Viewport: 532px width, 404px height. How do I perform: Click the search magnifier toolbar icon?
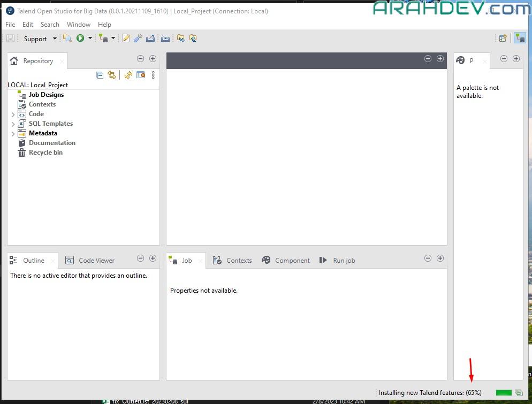point(67,38)
